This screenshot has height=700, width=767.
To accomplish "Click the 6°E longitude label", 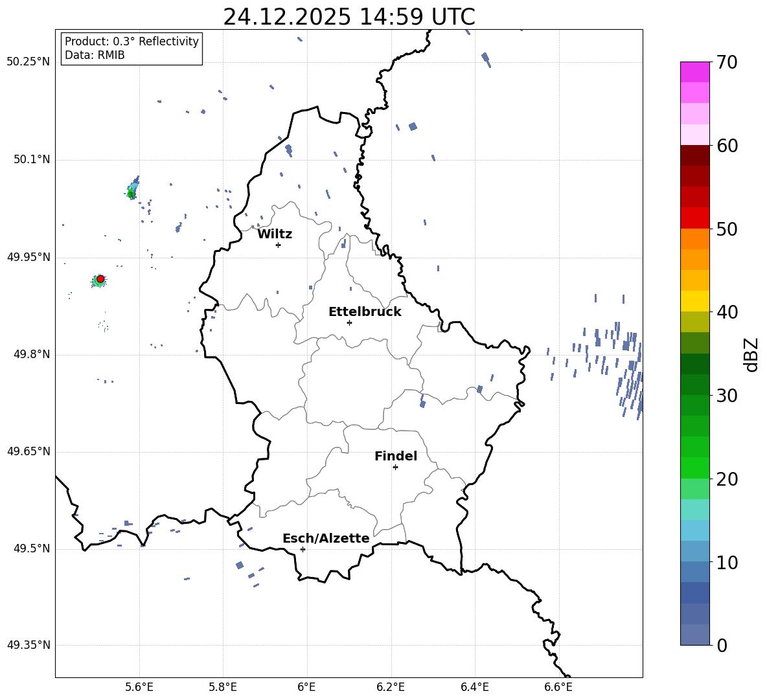I will coord(306,687).
